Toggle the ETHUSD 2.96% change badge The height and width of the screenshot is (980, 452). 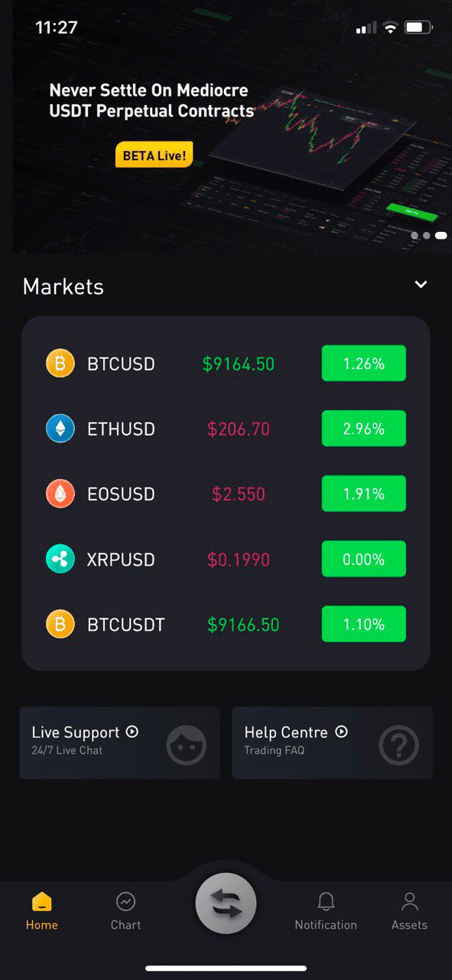[x=363, y=429]
